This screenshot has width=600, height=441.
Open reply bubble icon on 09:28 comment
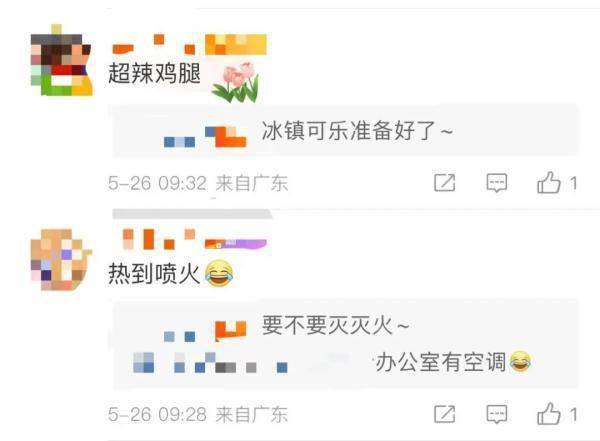(496, 414)
